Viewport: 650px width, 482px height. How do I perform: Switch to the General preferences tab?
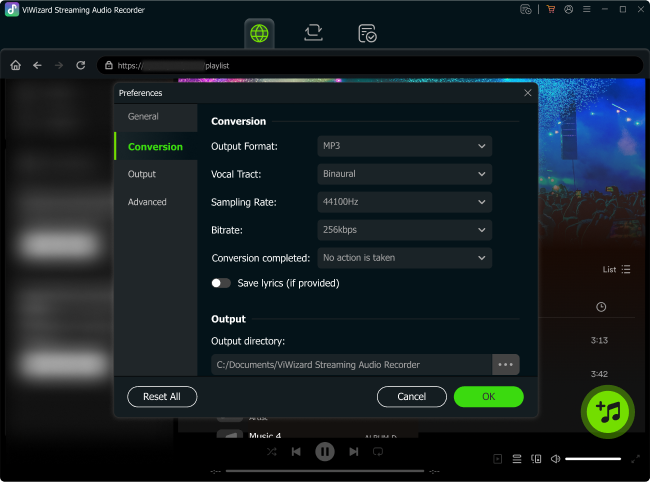coord(143,117)
